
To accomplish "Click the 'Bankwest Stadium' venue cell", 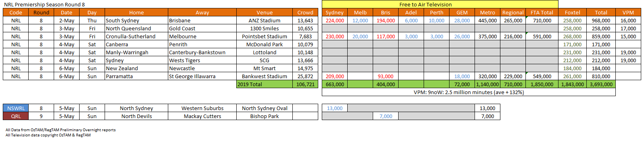I will pyautogui.click(x=265, y=76).
